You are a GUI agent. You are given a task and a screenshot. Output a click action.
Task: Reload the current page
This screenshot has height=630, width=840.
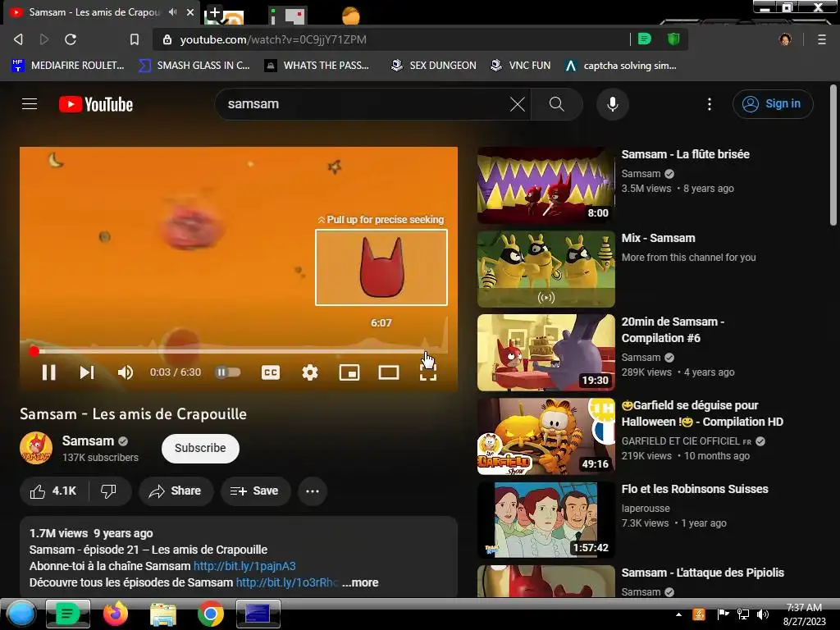[x=71, y=39]
